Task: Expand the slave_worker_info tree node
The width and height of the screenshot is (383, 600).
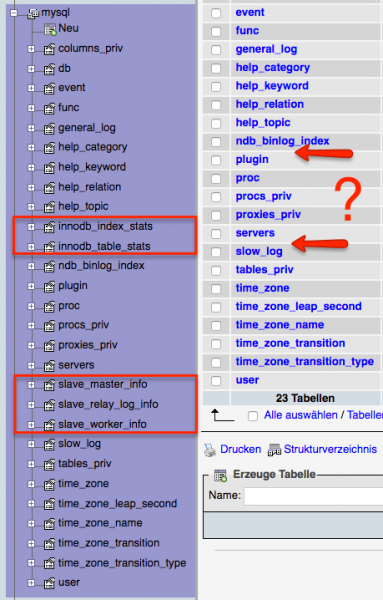Action: pos(31,425)
